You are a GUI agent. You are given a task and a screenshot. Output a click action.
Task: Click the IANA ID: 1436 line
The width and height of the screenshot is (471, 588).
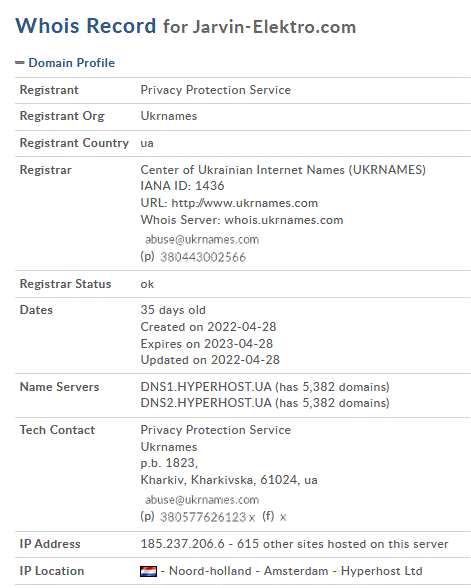182,186
